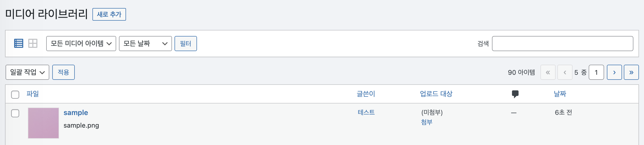Open the 모든 날짜 date dropdown
The width and height of the screenshot is (644, 145).
[x=145, y=44]
